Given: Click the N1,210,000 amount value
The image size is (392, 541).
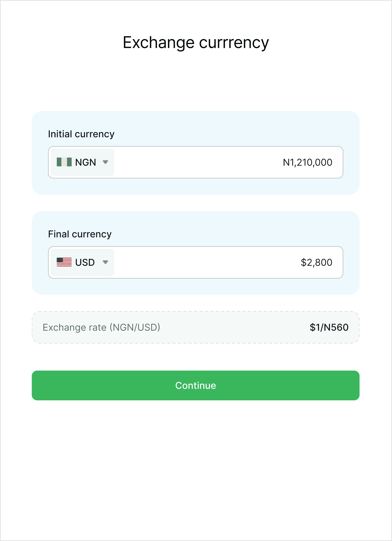Looking at the screenshot, I should (307, 162).
